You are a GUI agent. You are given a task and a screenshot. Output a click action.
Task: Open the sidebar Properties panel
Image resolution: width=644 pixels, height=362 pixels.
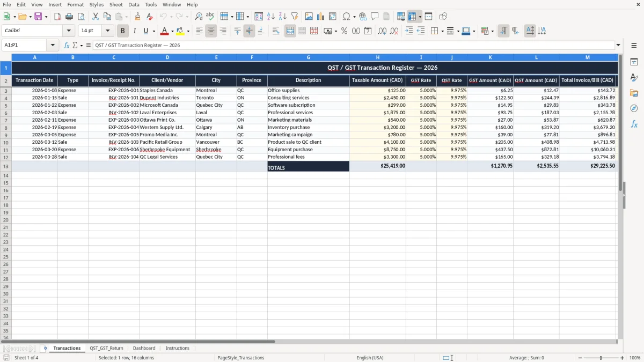634,62
